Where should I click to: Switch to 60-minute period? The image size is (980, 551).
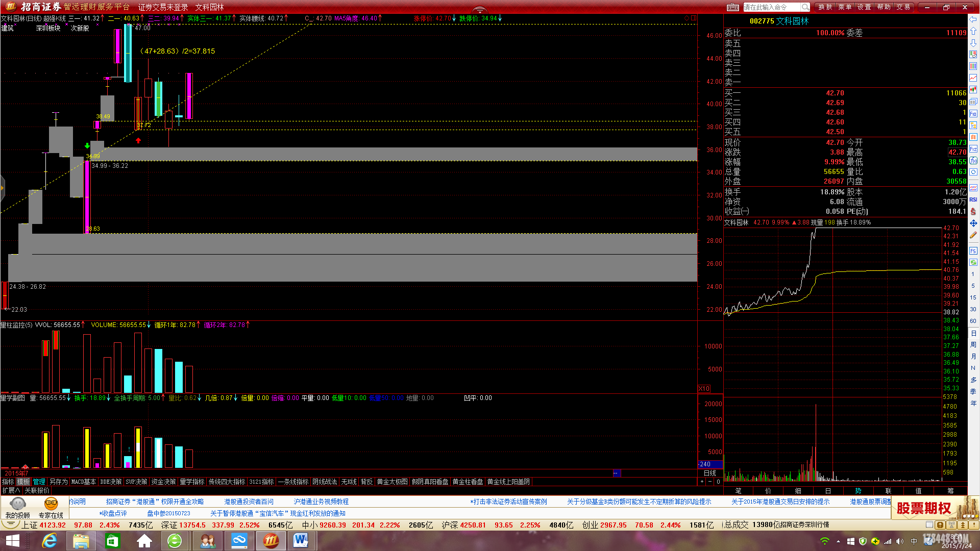point(973,321)
